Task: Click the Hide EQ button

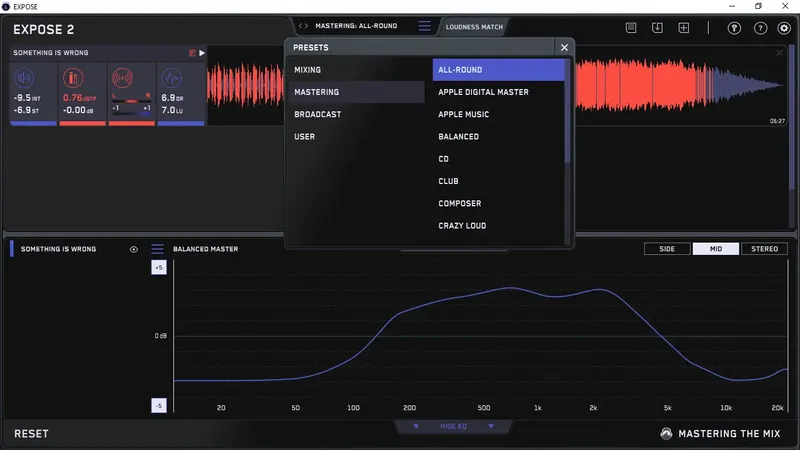Action: pyautogui.click(x=453, y=426)
